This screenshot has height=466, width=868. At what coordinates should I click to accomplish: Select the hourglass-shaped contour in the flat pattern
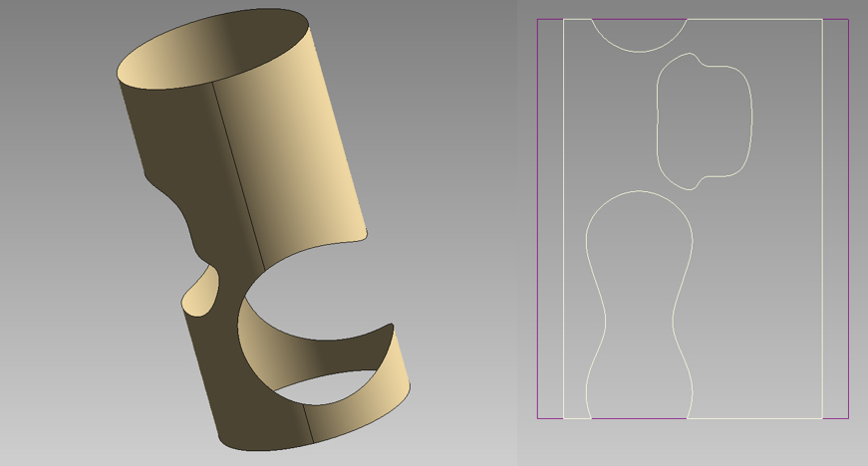click(639, 299)
